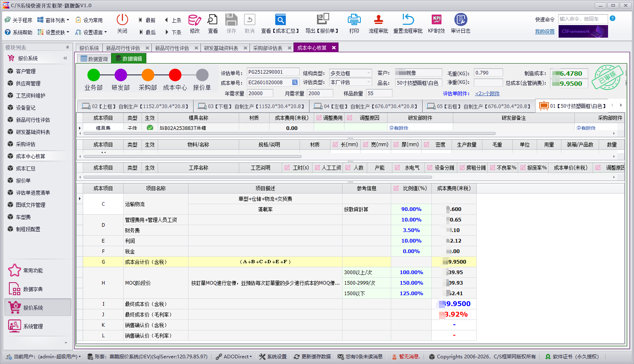Open 关于程序 about item

18,20
